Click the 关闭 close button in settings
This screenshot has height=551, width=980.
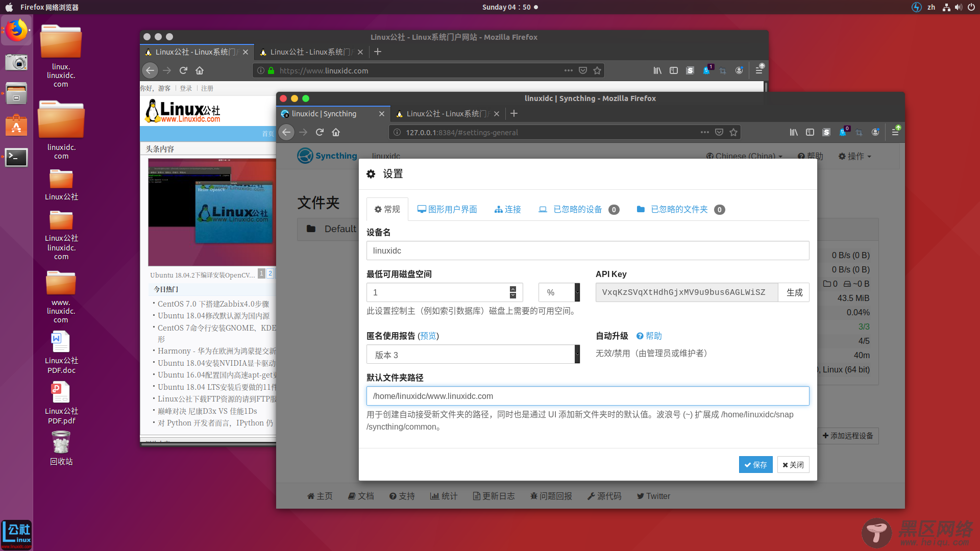click(x=793, y=464)
